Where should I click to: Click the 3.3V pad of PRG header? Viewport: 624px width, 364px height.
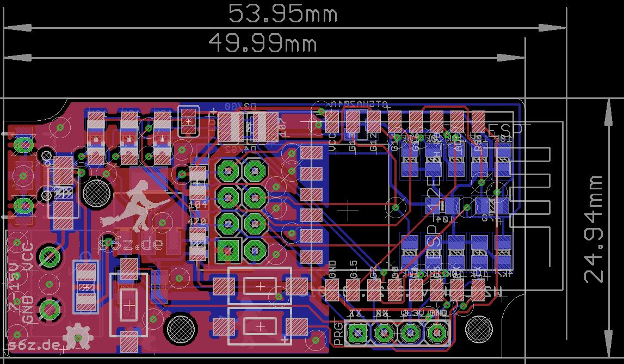coord(410,333)
